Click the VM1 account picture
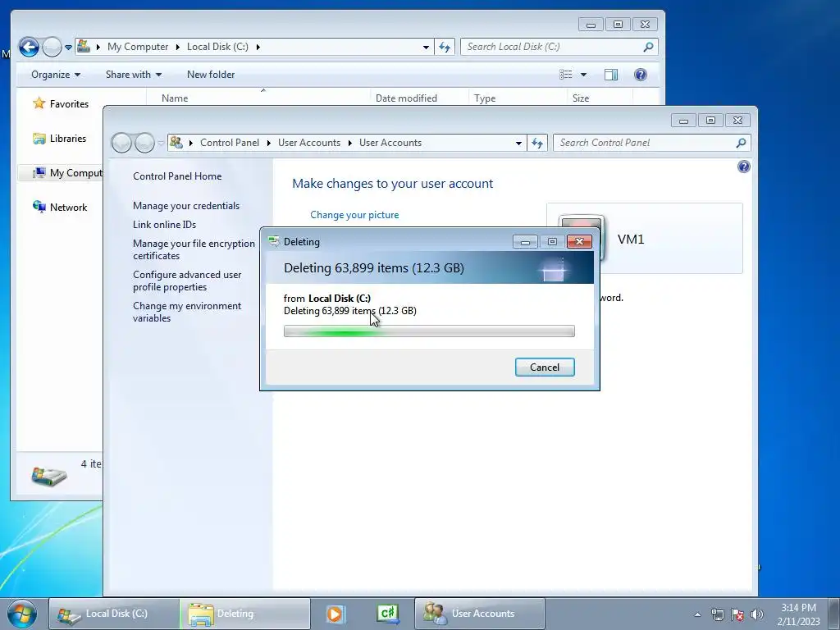Screen dimensions: 840x630 (x=582, y=221)
